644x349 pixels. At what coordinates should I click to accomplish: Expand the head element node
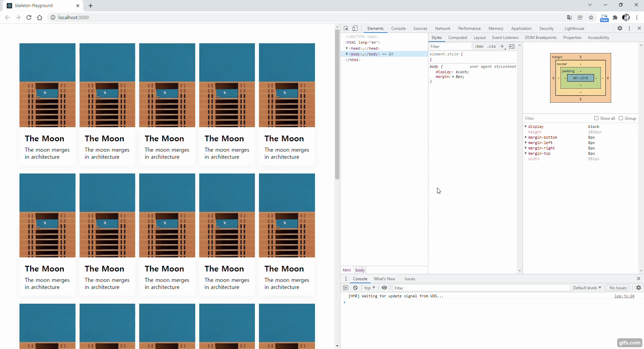point(347,48)
